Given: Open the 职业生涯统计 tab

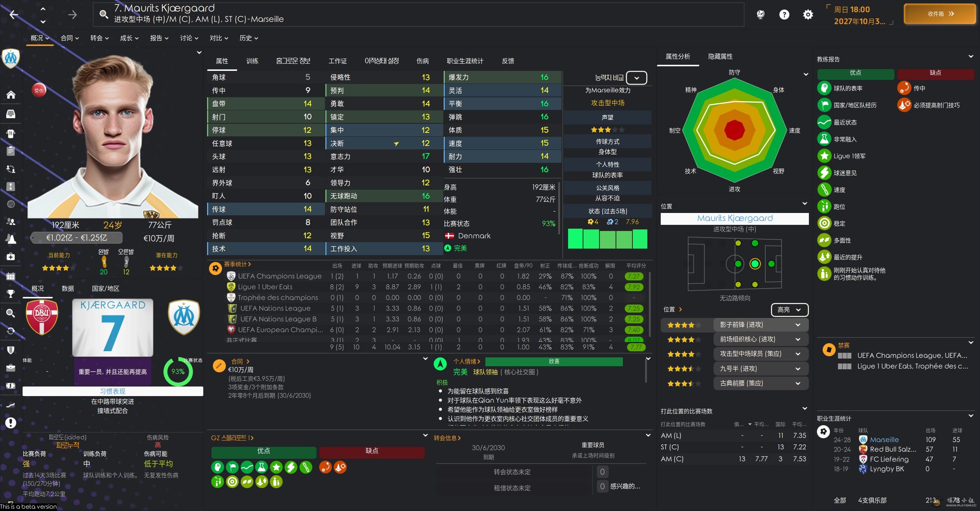Looking at the screenshot, I should [x=465, y=61].
